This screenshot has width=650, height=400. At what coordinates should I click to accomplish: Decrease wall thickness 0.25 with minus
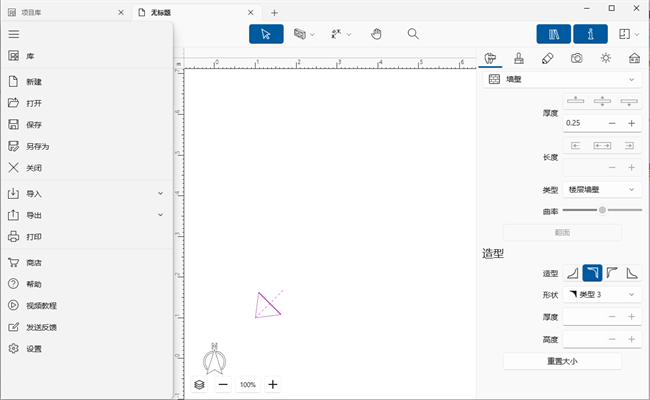click(612, 123)
